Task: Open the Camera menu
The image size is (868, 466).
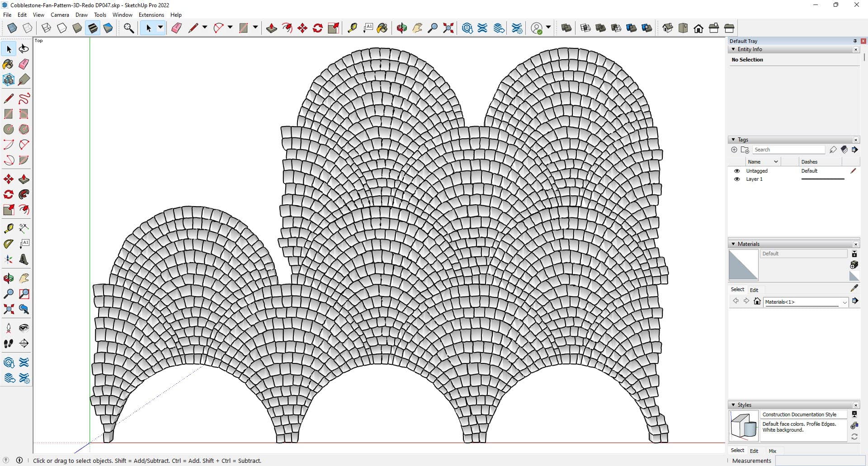Action: [x=60, y=15]
